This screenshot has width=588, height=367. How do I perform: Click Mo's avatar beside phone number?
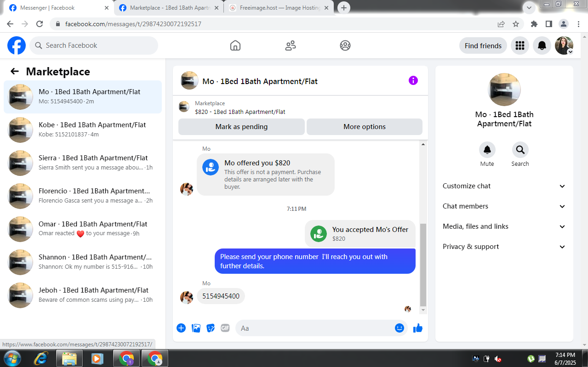coord(187,297)
